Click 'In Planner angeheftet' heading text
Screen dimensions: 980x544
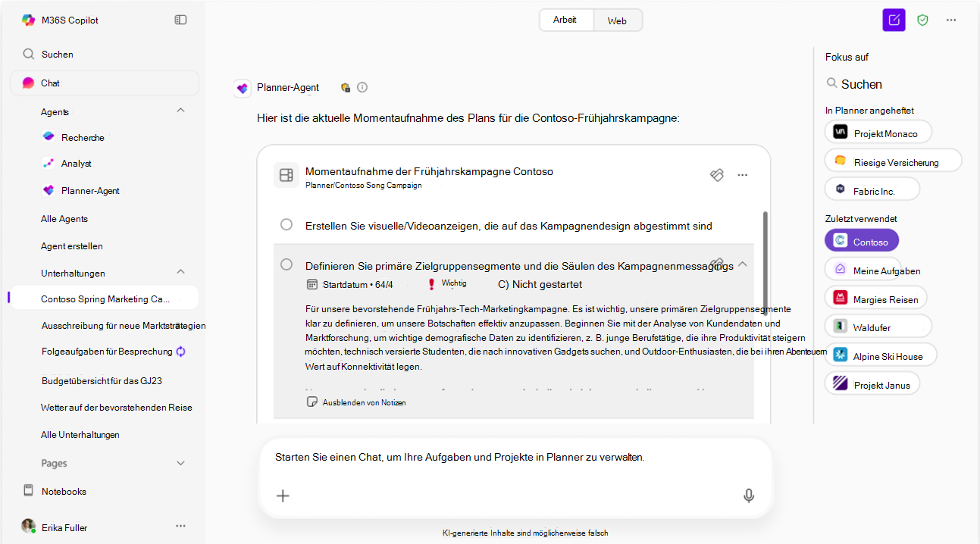pyautogui.click(x=869, y=111)
